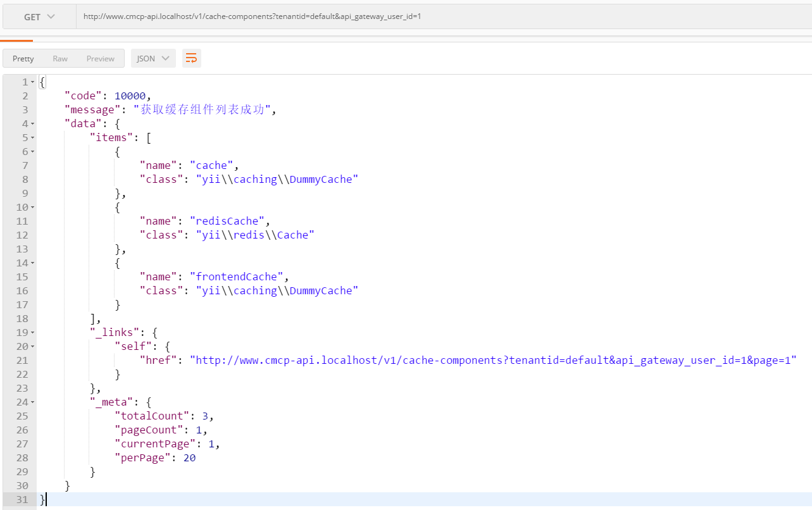The width and height of the screenshot is (812, 510).
Task: Click the href URL in the response
Action: click(492, 360)
